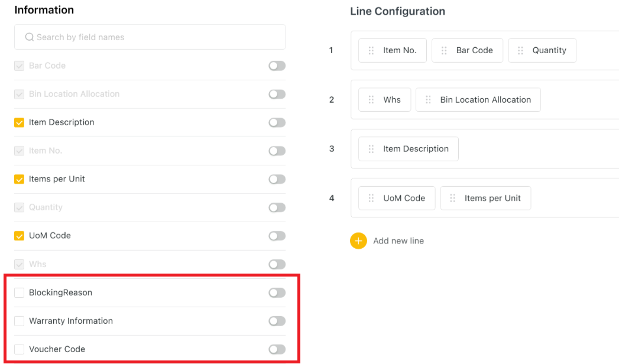
Task: Click the drag handle on UoM Code chip
Action: (x=371, y=198)
